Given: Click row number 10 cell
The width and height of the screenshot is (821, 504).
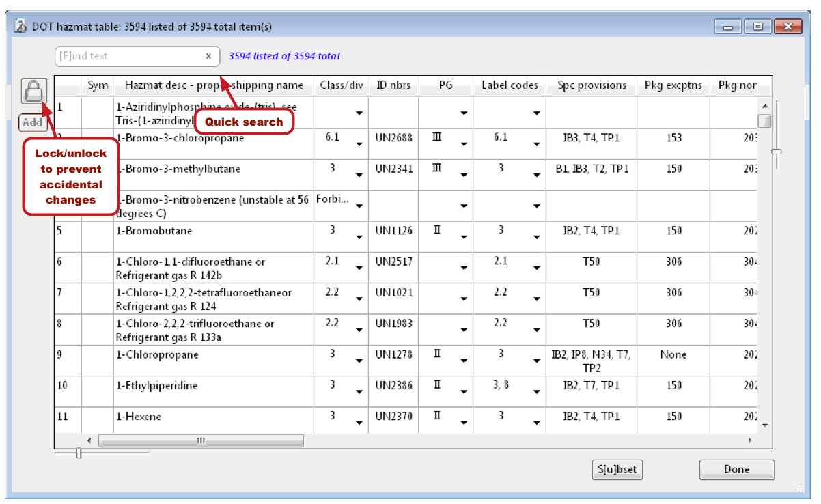Looking at the screenshot, I should click(x=68, y=391).
